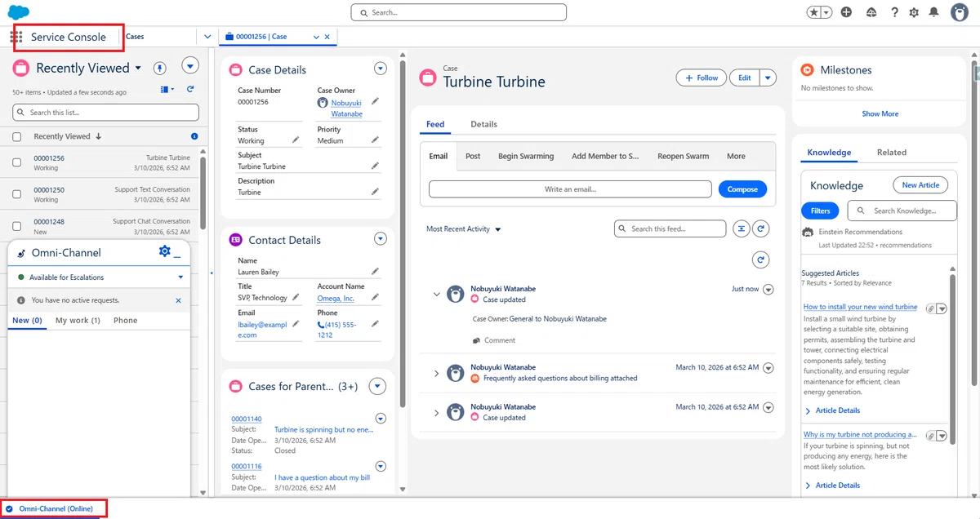Open the App Launcher dots grid
The image size is (980, 519).
tap(16, 38)
